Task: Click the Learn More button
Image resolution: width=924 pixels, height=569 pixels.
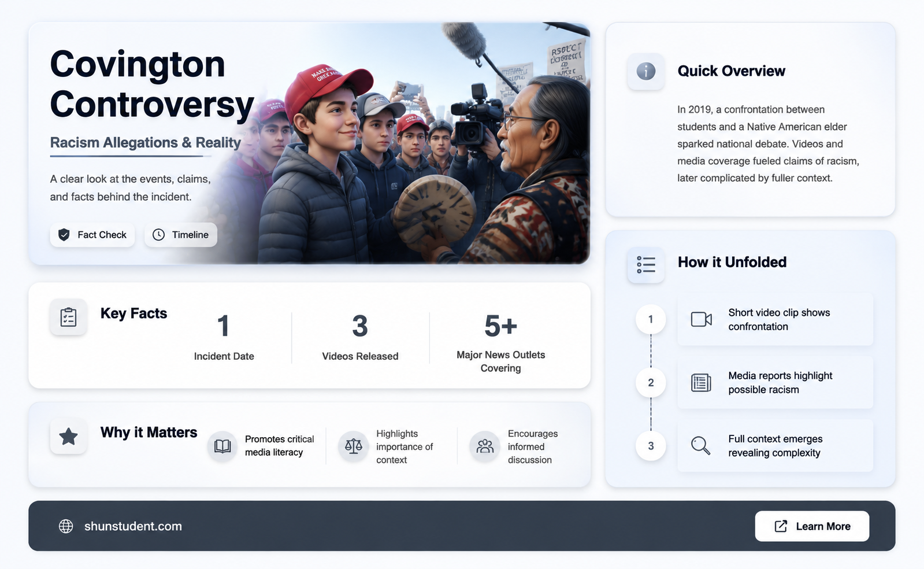Action: tap(812, 526)
